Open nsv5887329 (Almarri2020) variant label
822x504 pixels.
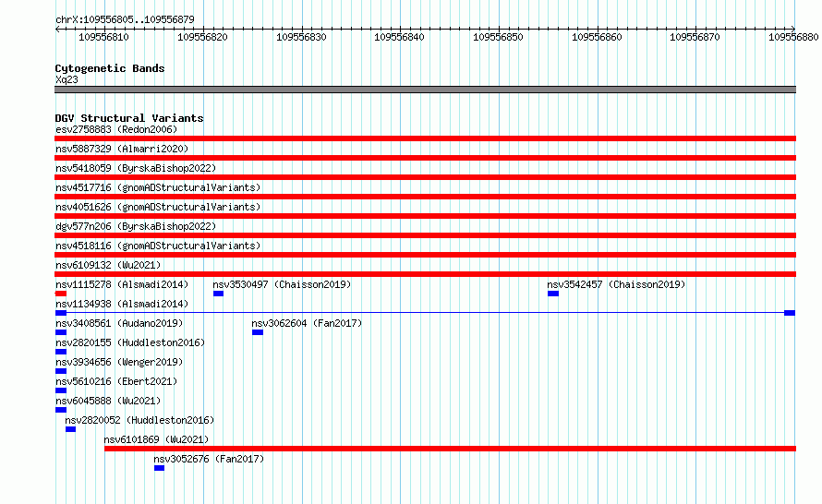(122, 149)
